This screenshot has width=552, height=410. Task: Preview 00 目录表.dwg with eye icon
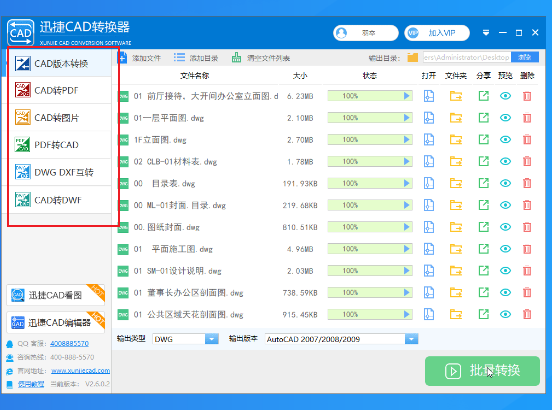coord(506,183)
